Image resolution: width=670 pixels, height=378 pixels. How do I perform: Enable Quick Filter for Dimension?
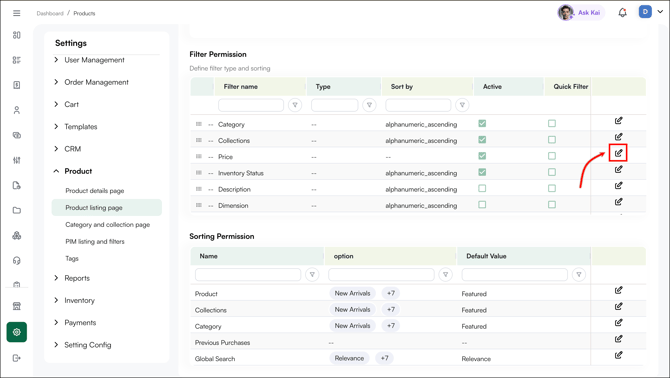pyautogui.click(x=552, y=205)
